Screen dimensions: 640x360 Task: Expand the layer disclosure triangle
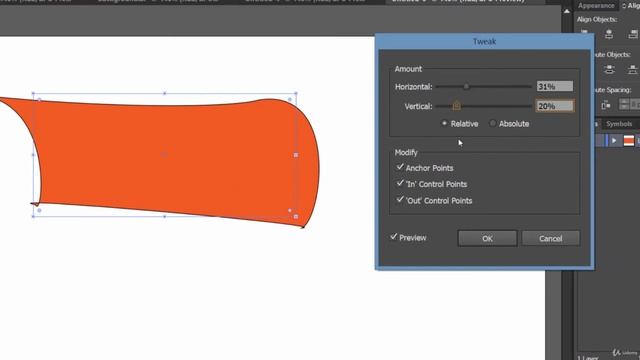coord(614,140)
